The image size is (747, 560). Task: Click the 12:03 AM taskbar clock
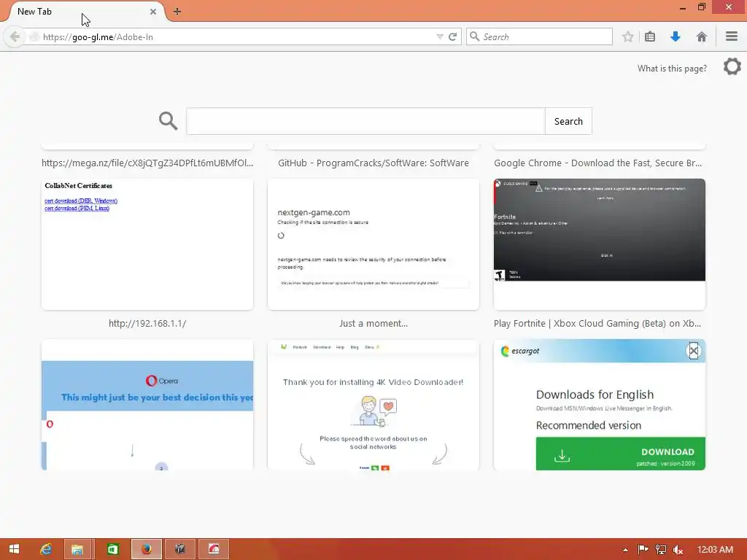tap(715, 550)
